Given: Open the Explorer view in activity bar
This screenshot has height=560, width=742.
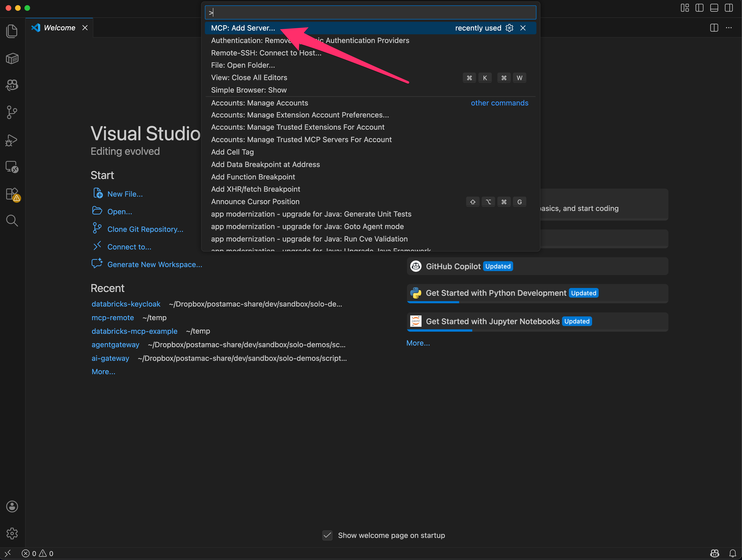Looking at the screenshot, I should tap(12, 31).
